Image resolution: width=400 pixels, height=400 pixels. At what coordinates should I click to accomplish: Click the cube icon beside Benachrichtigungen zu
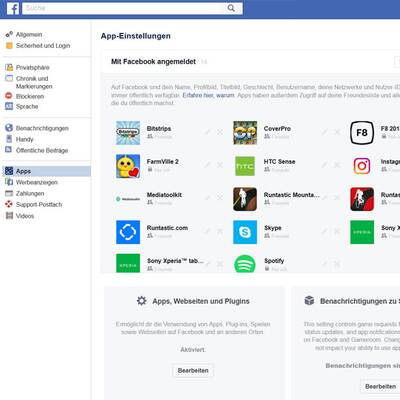tap(309, 300)
